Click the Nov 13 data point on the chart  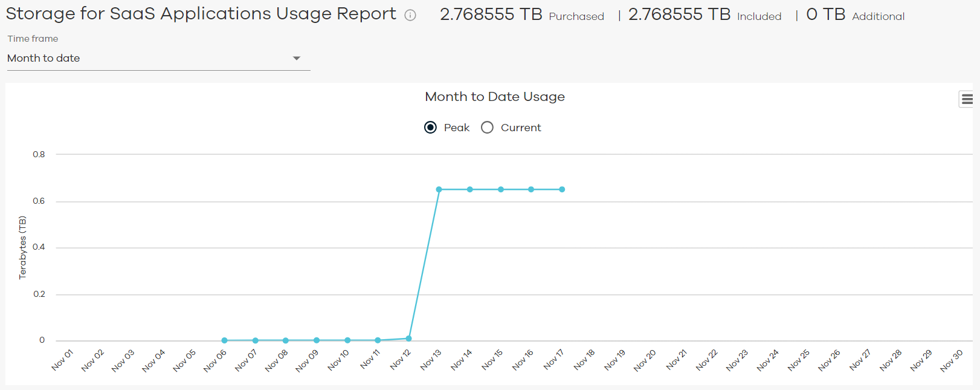pos(439,189)
